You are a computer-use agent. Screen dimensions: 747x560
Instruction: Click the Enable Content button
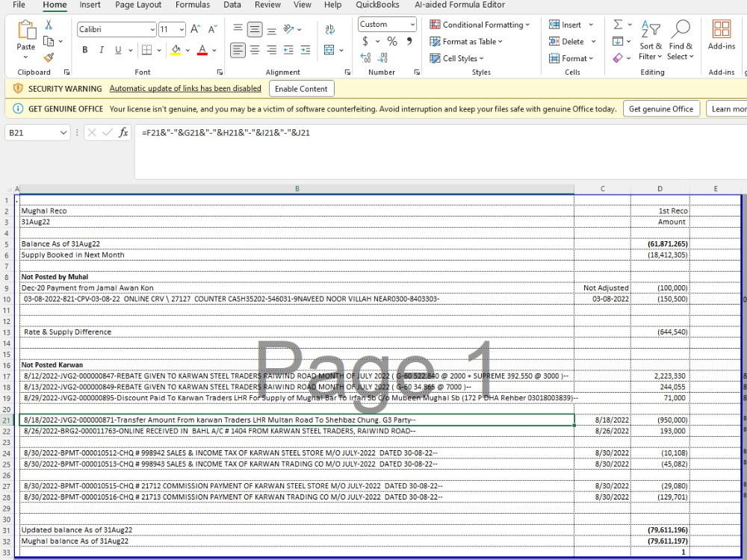(301, 89)
